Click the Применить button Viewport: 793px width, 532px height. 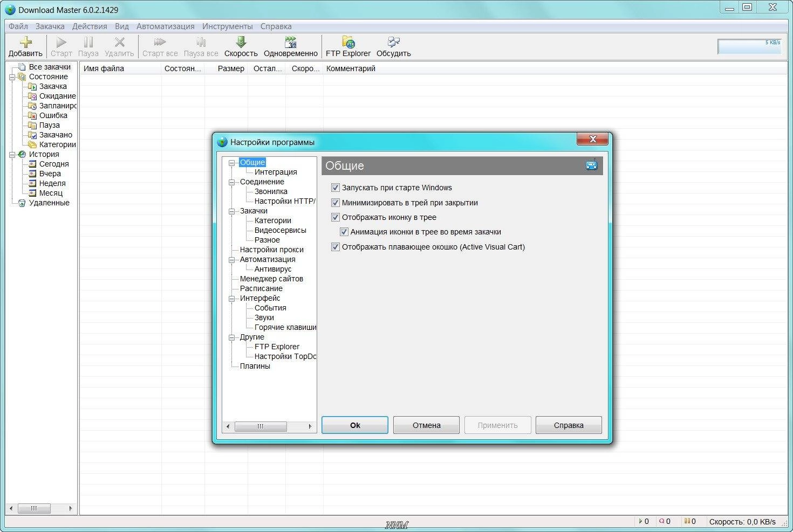point(498,425)
